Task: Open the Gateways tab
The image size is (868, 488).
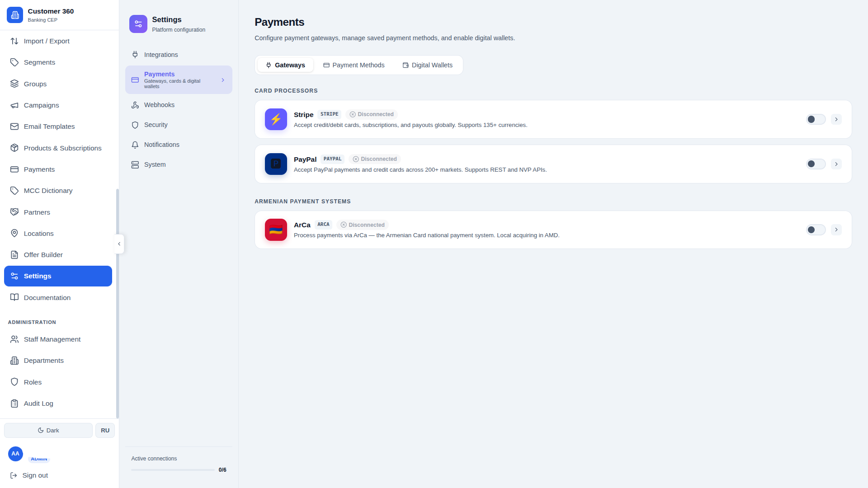Action: point(285,65)
